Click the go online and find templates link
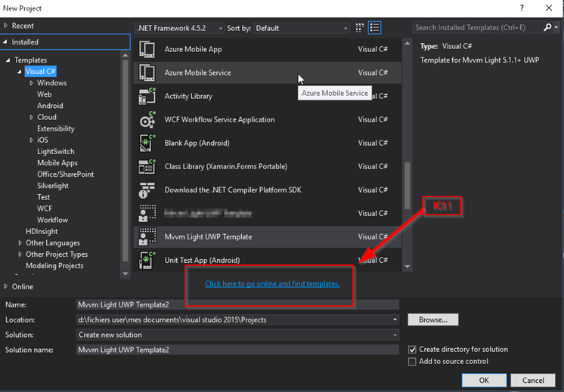 tap(272, 284)
